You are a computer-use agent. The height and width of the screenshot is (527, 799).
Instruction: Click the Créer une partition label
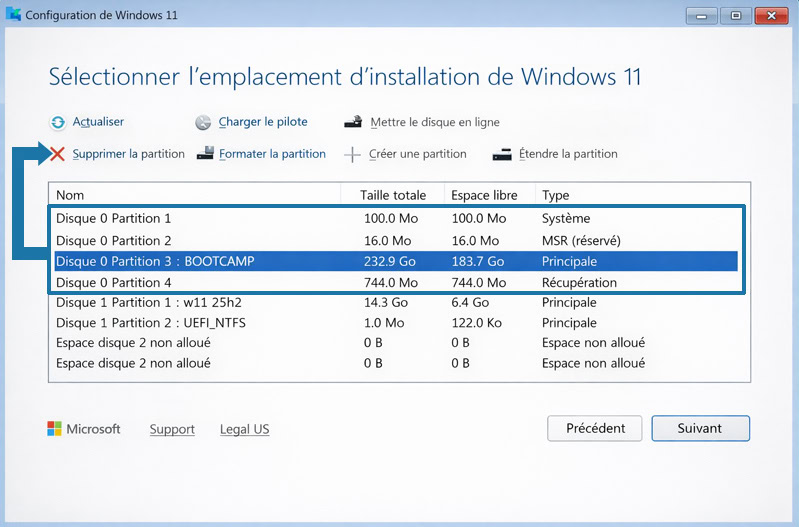click(x=417, y=154)
